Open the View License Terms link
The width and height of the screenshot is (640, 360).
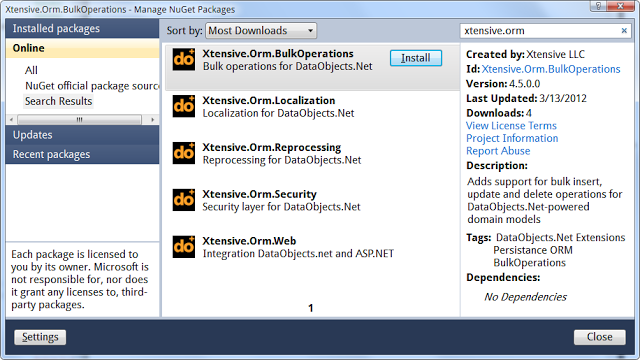pos(511,126)
